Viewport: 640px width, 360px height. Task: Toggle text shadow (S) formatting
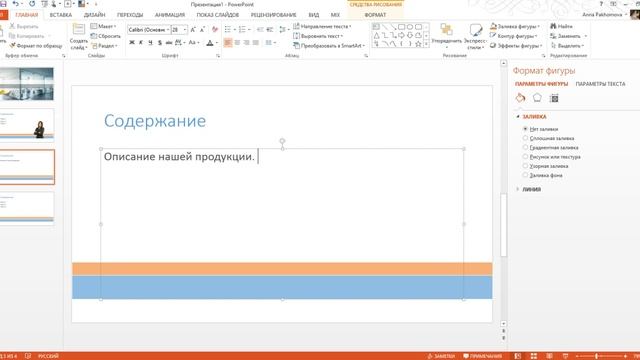pos(160,42)
